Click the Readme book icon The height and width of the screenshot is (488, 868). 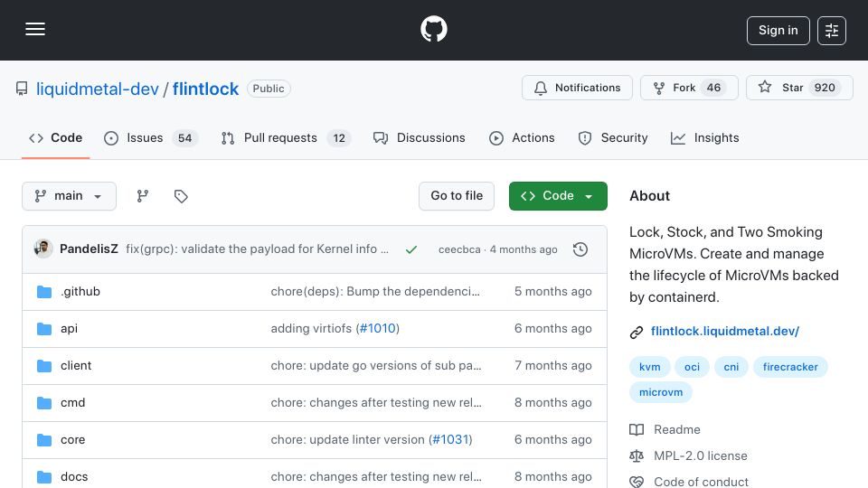(637, 430)
